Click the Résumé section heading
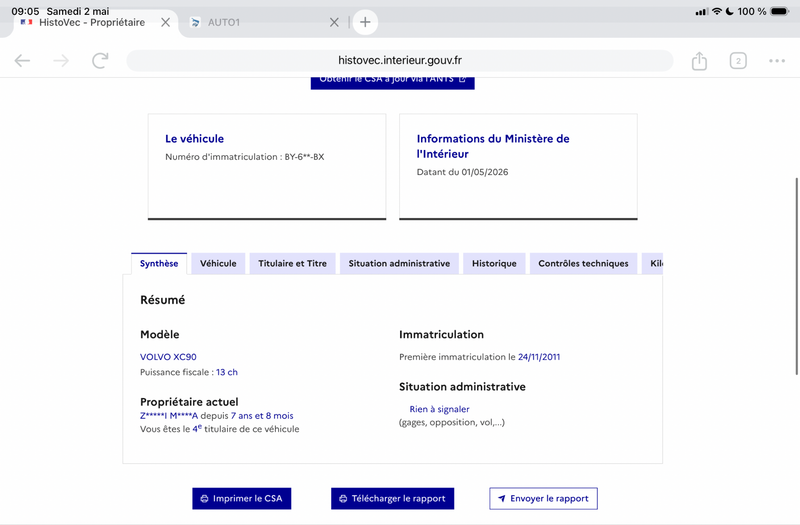This screenshot has width=800, height=525. pyautogui.click(x=163, y=300)
